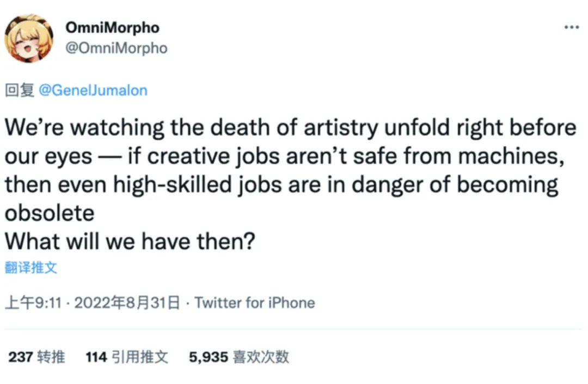Viewport: 588px width, 384px height.
Task: Show retweets via the 转推 label
Action: tap(51, 357)
